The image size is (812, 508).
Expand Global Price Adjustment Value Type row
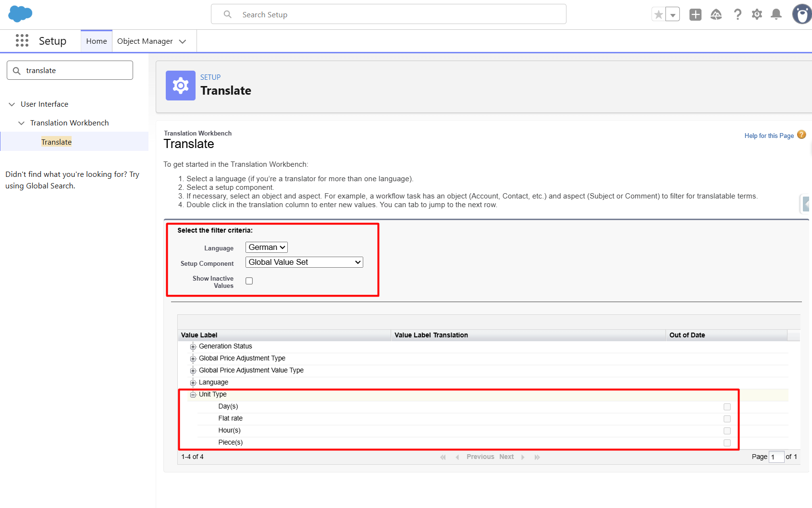(193, 371)
